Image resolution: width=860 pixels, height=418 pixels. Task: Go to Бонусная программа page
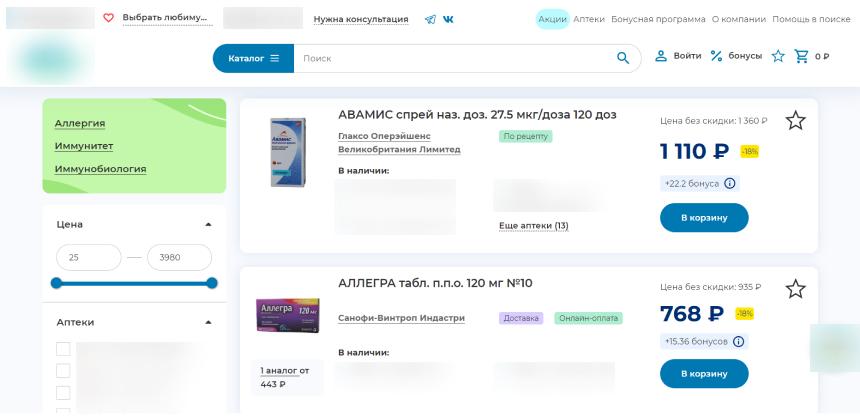tap(657, 19)
